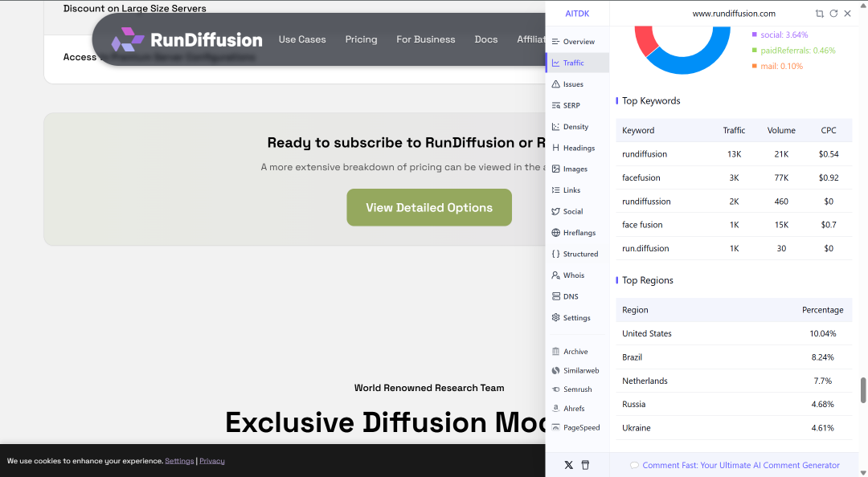Screen dimensions: 868x477
Task: Click the DNS server icon
Action: tap(556, 296)
